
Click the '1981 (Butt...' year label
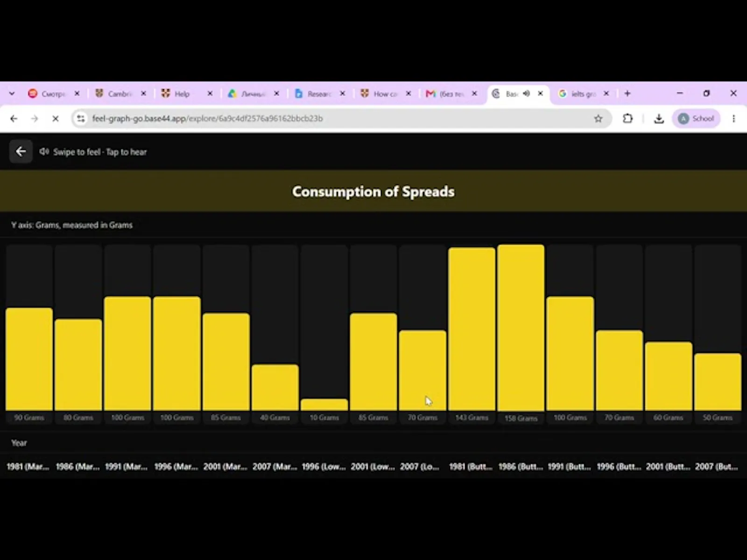click(x=471, y=467)
